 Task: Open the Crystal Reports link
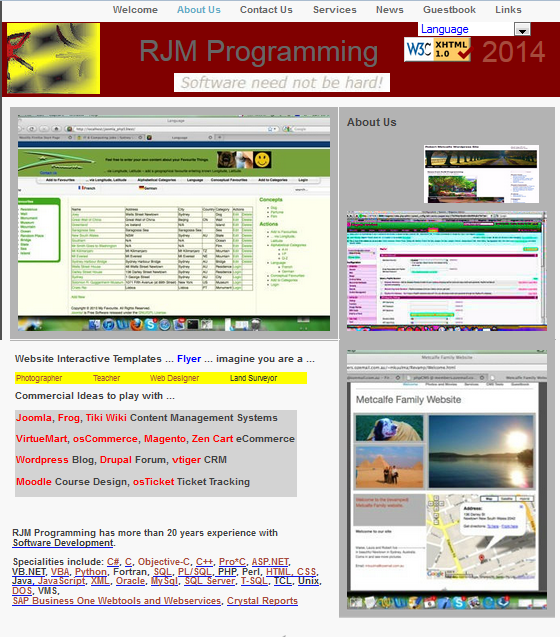(x=262, y=601)
